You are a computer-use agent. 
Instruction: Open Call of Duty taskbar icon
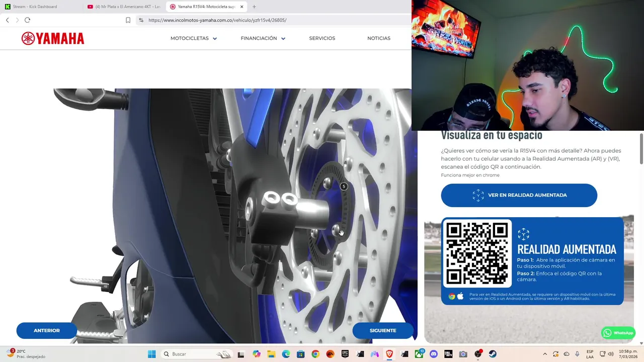click(x=448, y=354)
